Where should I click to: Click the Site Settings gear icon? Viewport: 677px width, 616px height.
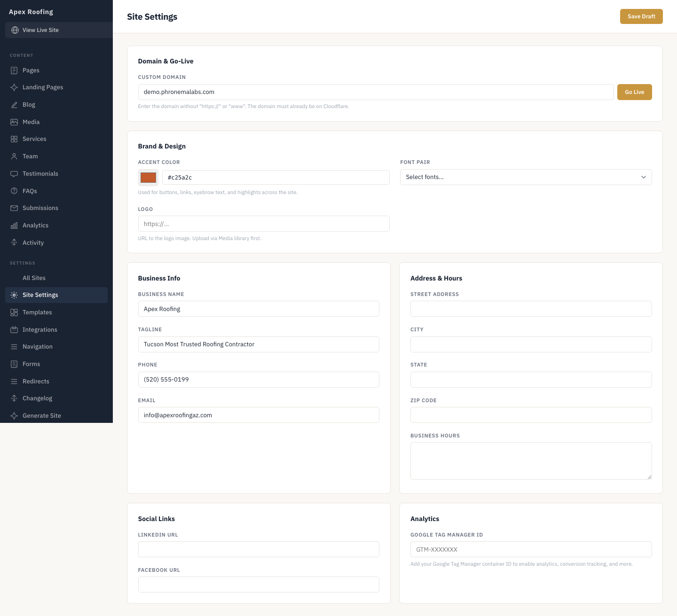14,295
